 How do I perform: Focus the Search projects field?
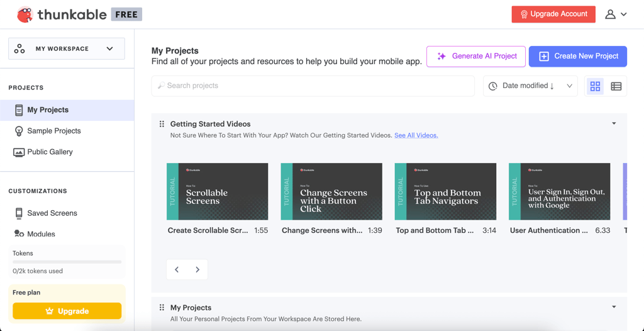(x=313, y=86)
